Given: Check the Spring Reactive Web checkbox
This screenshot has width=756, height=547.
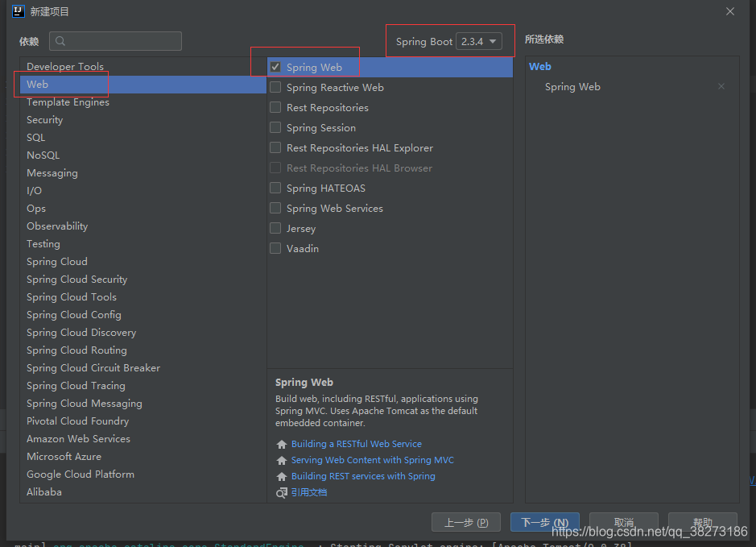Looking at the screenshot, I should pyautogui.click(x=275, y=87).
